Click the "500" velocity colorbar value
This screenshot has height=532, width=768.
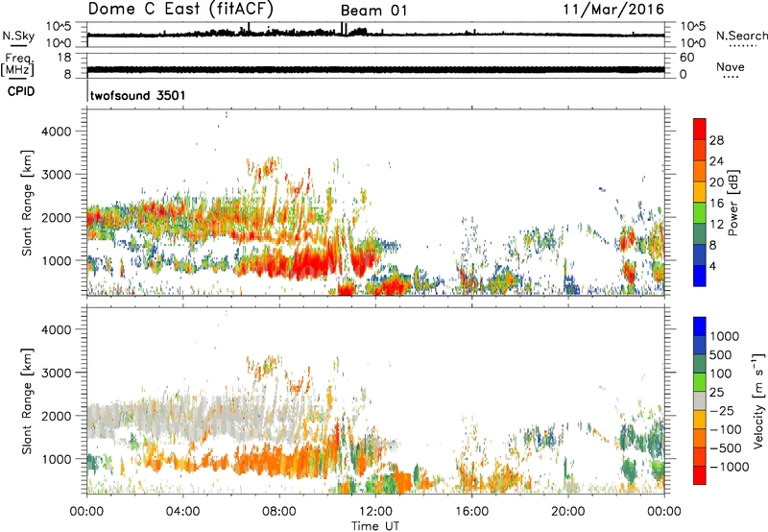[x=723, y=355]
